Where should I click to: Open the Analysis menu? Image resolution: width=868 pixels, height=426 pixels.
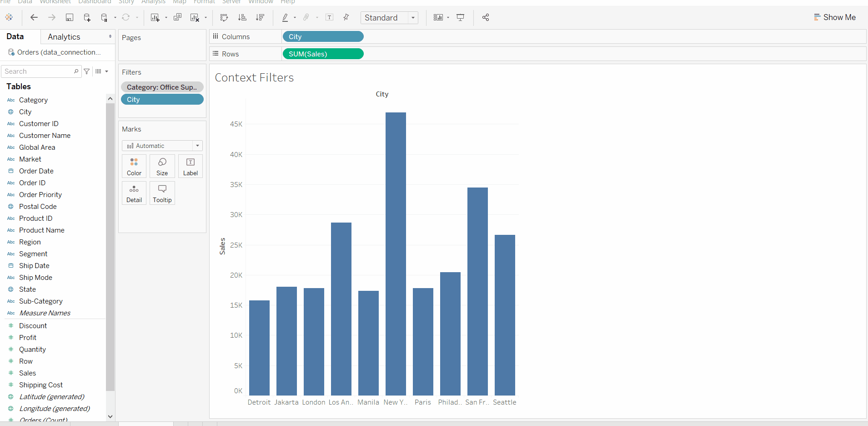(153, 2)
